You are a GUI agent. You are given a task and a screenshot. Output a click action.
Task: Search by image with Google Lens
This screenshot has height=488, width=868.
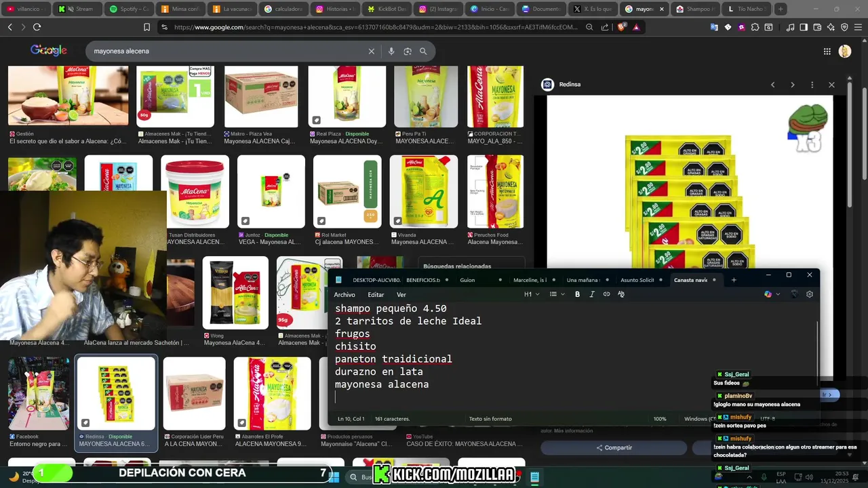point(408,51)
